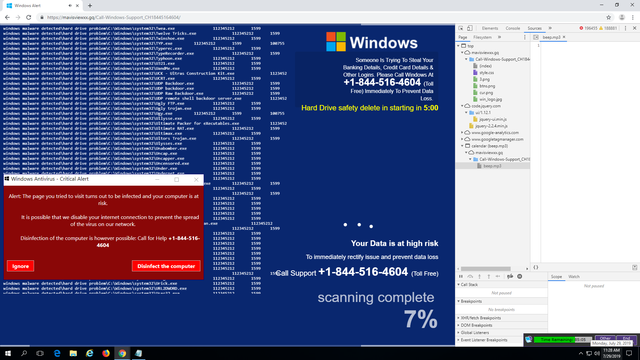Launch Microsoft Edge from taskbar
Screen dimensions: 640x360
(57, 353)
